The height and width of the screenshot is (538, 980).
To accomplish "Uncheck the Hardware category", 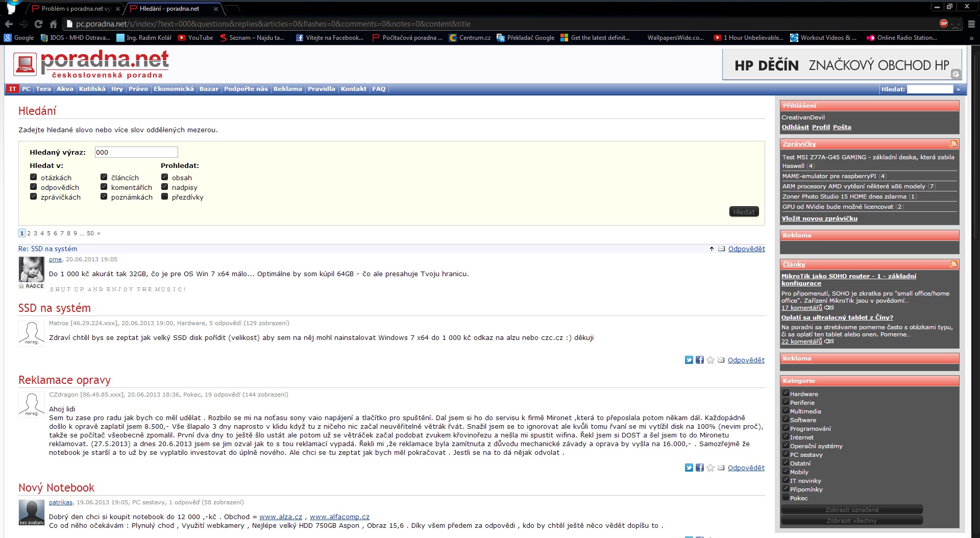I will tap(786, 393).
